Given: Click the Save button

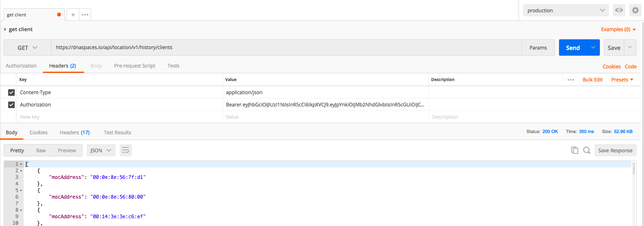Looking at the screenshot, I should [x=614, y=47].
